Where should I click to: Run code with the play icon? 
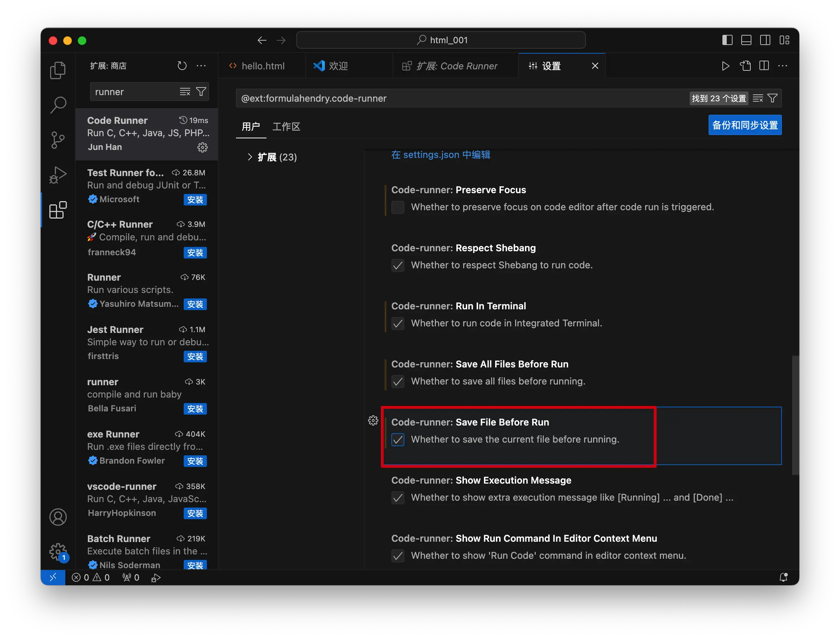[x=725, y=66]
